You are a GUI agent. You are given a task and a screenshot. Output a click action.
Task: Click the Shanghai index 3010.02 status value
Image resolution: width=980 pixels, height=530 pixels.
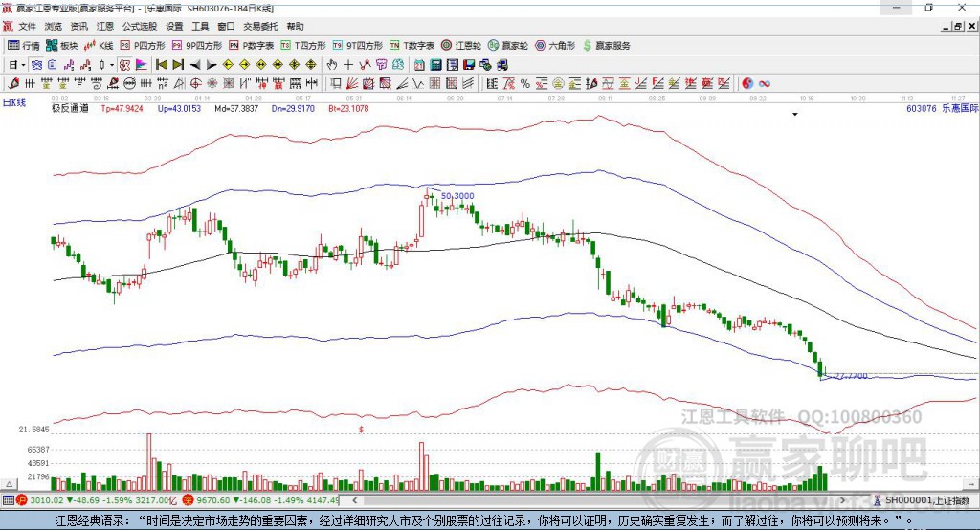point(47,500)
